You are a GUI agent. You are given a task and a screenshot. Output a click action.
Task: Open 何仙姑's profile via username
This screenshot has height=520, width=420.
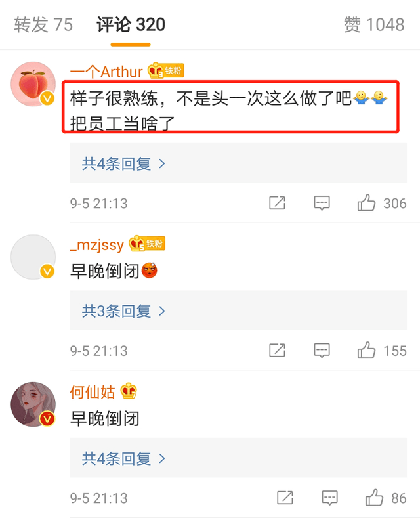pos(93,392)
